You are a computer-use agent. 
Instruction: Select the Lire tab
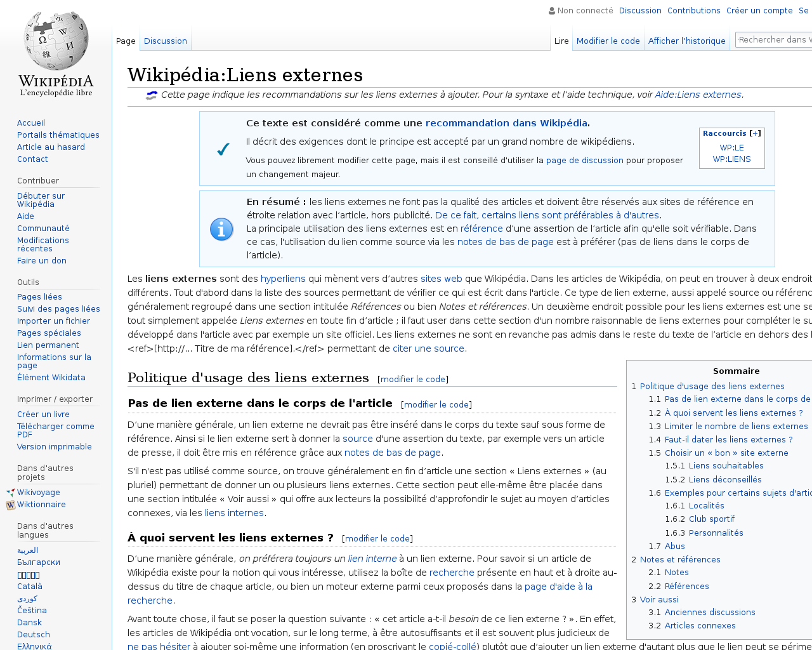point(561,41)
